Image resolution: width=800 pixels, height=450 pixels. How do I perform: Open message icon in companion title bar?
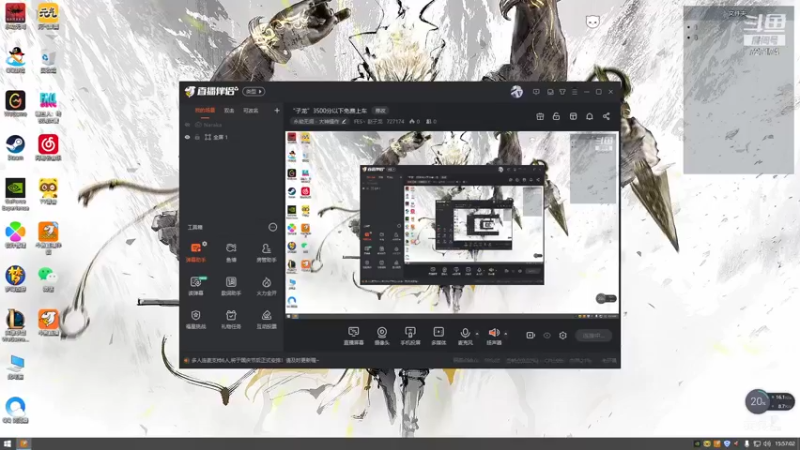(x=536, y=92)
